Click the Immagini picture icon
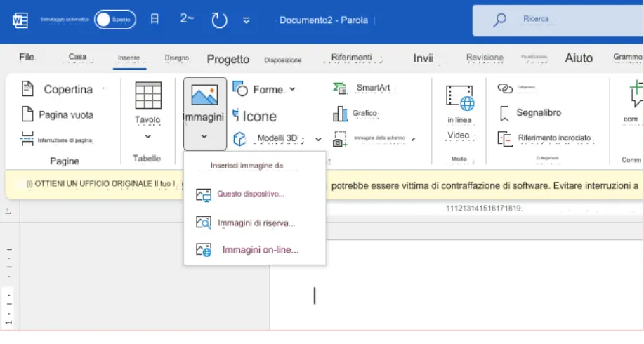644x344 pixels. pyautogui.click(x=204, y=95)
